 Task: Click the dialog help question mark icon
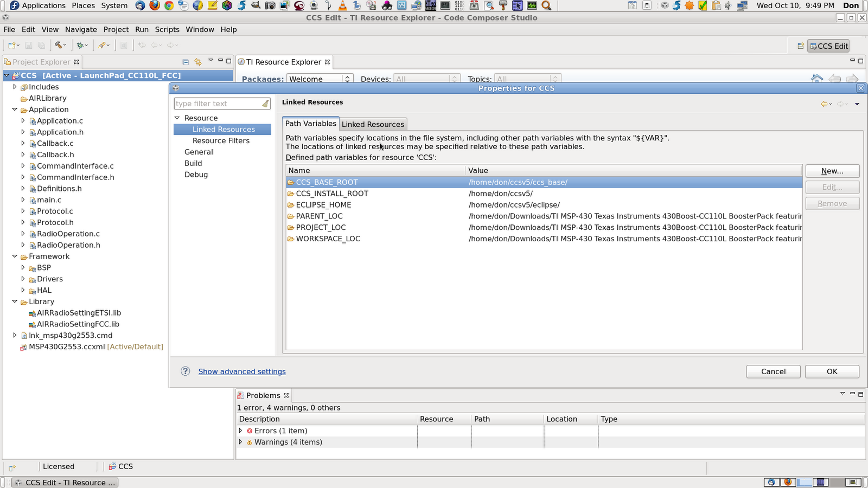pos(186,371)
